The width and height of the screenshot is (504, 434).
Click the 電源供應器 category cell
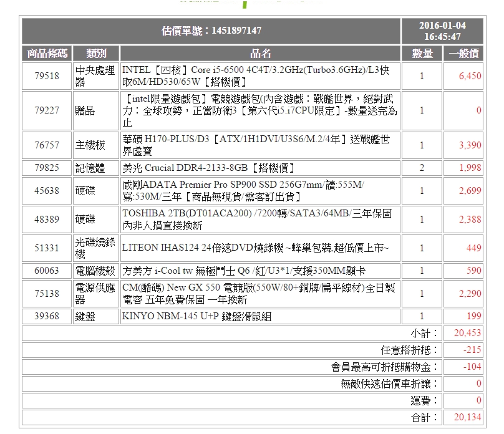[96, 294]
